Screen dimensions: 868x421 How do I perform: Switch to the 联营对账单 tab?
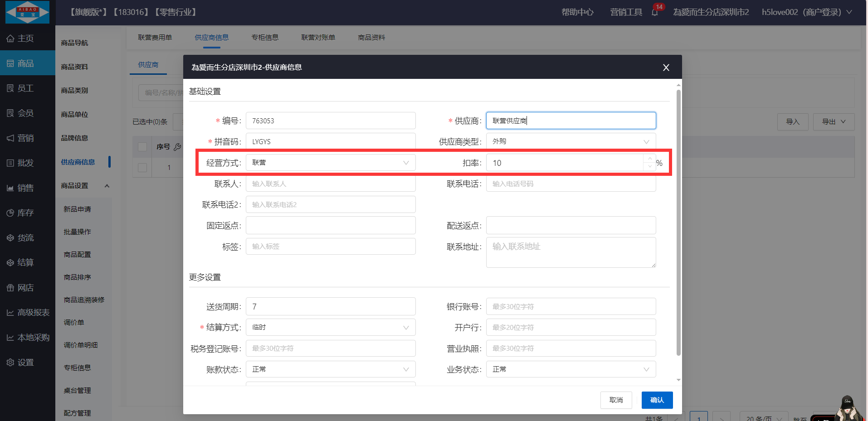click(x=318, y=38)
